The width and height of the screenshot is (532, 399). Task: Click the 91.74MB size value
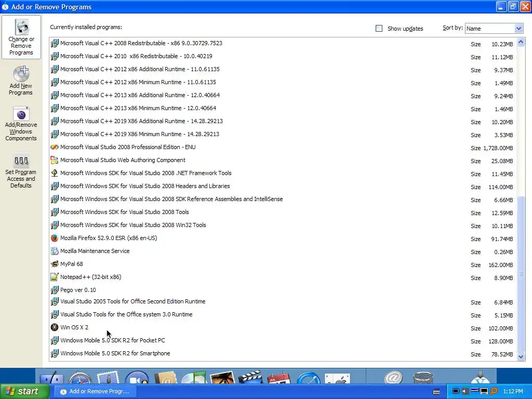[x=502, y=239]
